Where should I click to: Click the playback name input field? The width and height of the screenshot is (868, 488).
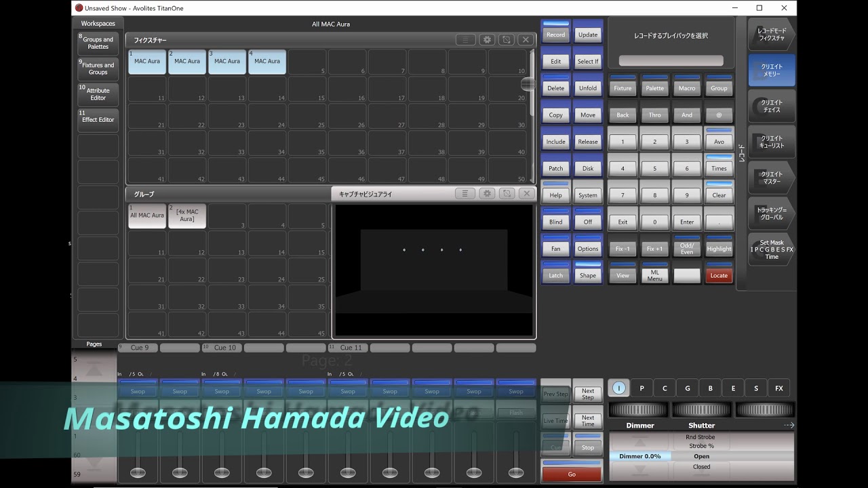671,60
